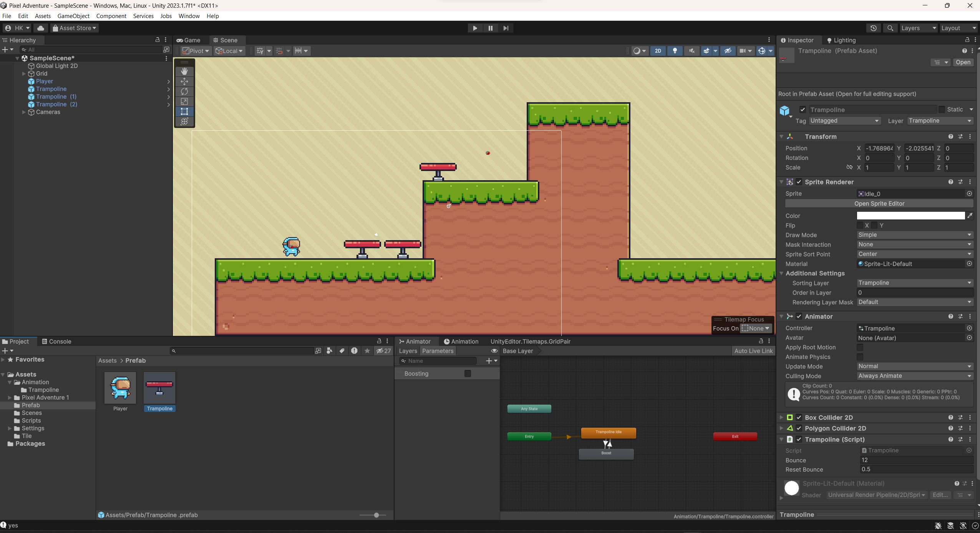980x533 pixels.
Task: Click the Open Sprite Editor button
Action: [x=879, y=204]
